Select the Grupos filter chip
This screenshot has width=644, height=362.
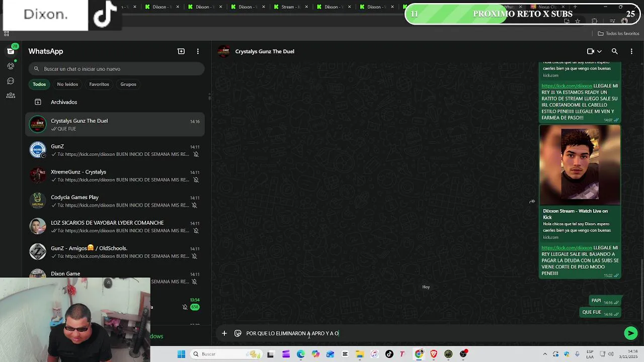tap(128, 84)
